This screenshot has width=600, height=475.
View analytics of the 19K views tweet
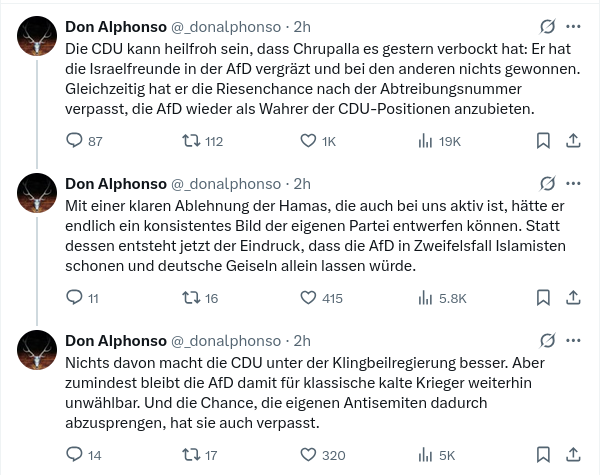click(x=425, y=141)
